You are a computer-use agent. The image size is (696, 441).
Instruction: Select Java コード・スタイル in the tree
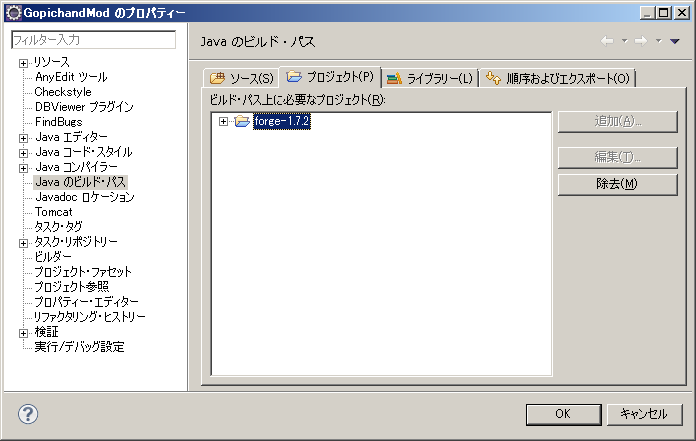coord(84,152)
